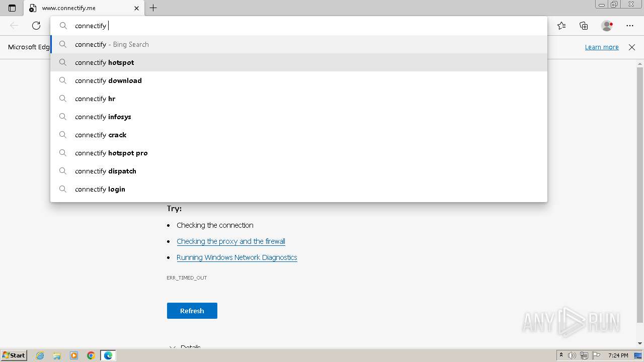Choose the 'connectify - Bing Search' suggestion
The image size is (644, 362).
(x=299, y=44)
